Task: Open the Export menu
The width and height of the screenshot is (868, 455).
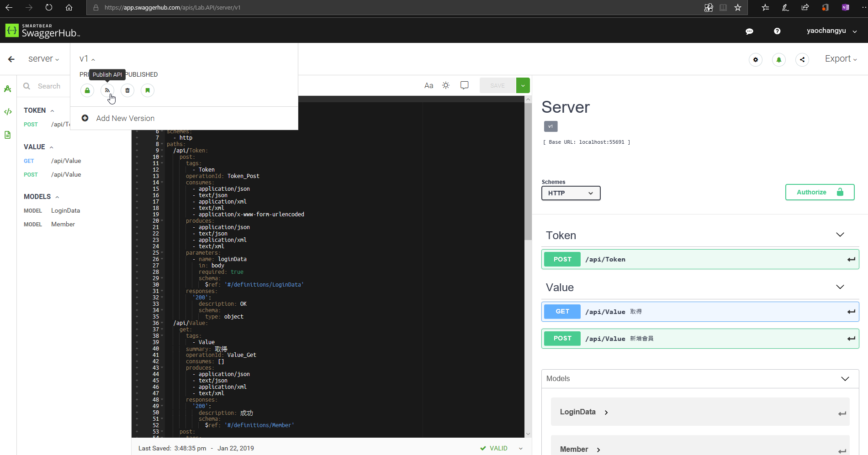Action: [840, 58]
